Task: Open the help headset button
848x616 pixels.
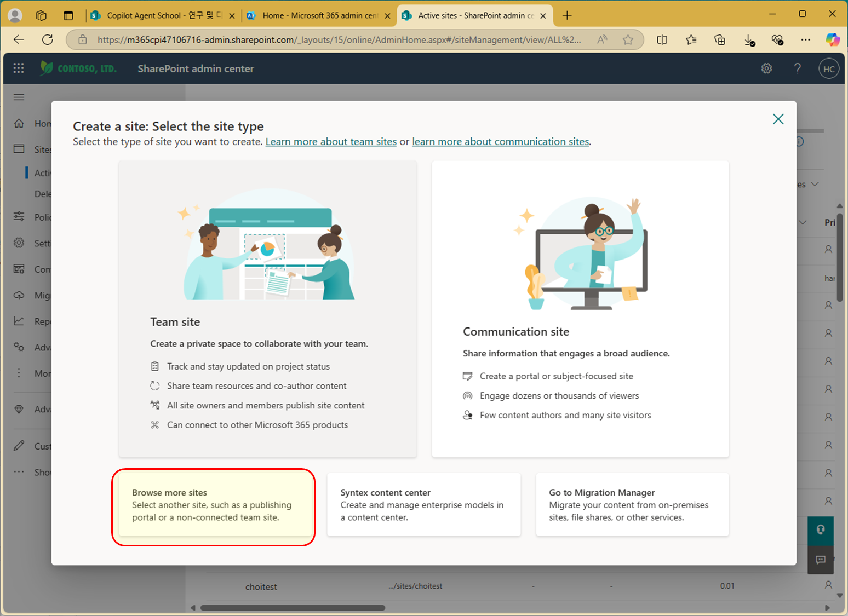Action: [821, 530]
